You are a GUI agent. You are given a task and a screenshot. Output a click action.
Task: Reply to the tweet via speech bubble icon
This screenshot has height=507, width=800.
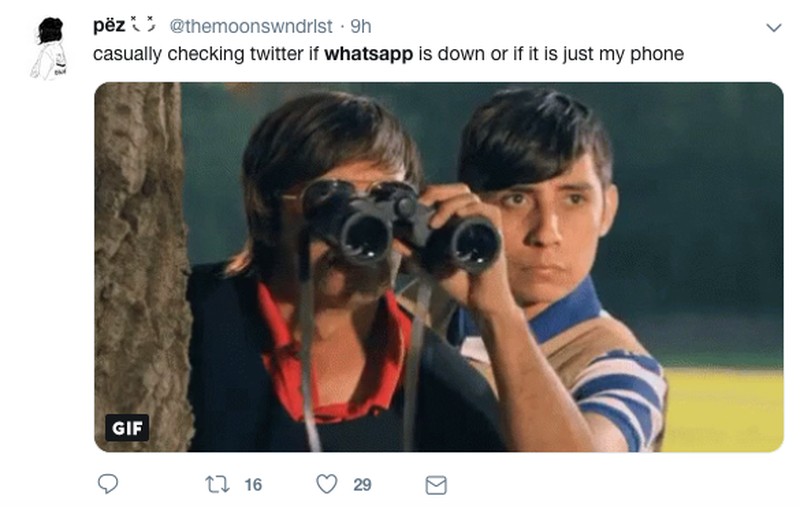pos(108,484)
